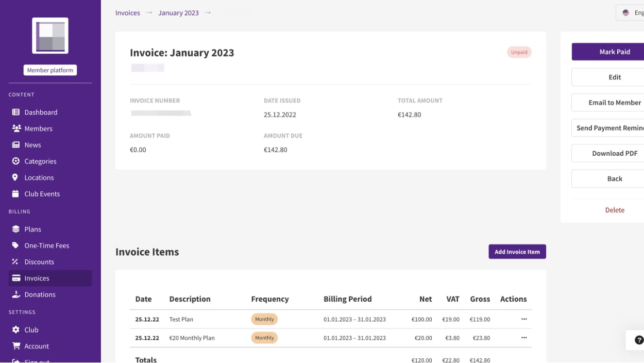Navigate to Categories
Viewport: 644px width, 363px height.
coord(50,161)
